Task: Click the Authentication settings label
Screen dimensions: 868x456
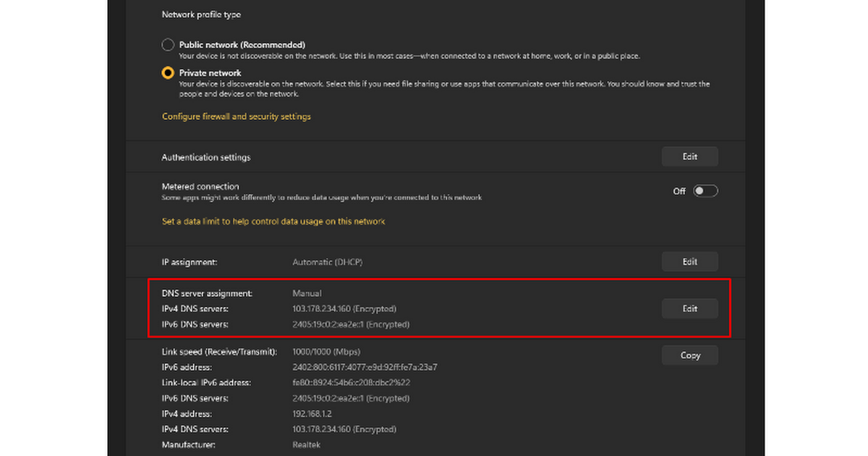Action: point(206,158)
